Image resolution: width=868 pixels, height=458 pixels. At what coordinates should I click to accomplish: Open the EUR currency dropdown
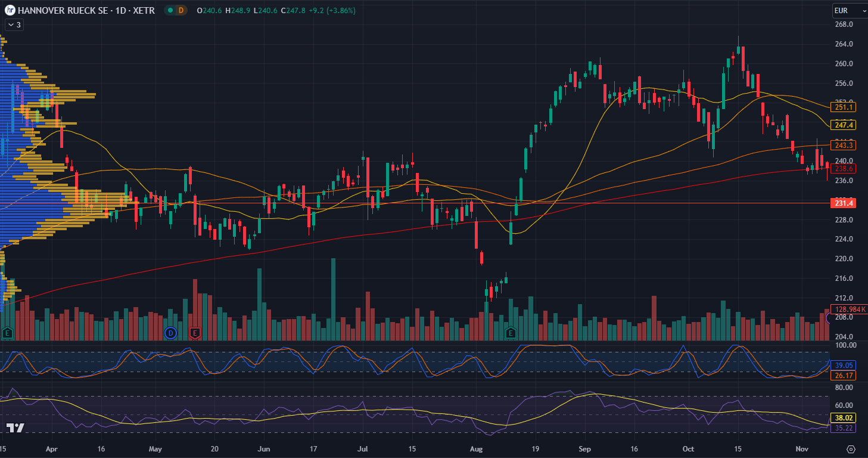[x=850, y=10]
